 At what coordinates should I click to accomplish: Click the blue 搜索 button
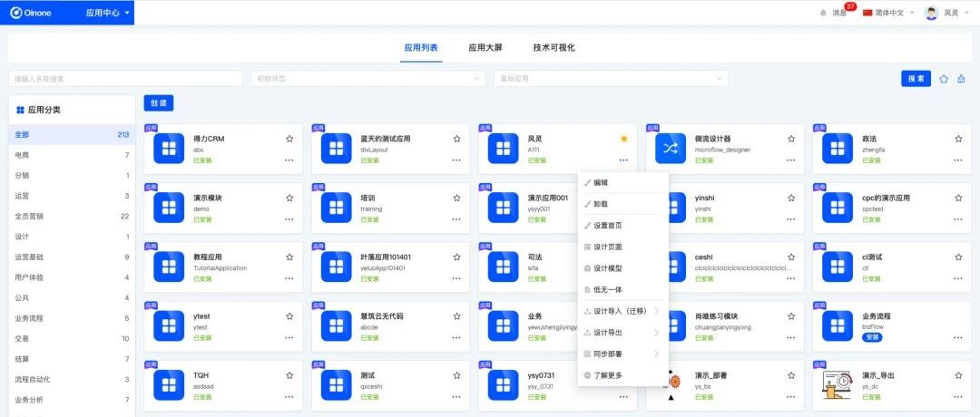coord(916,79)
